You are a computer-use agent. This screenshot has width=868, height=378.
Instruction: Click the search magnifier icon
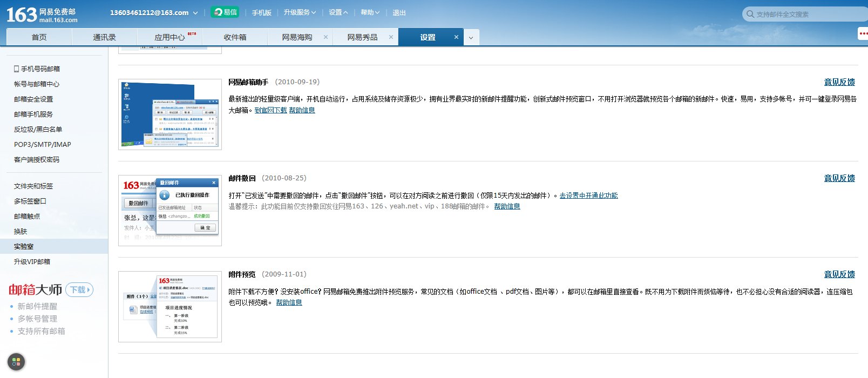750,14
